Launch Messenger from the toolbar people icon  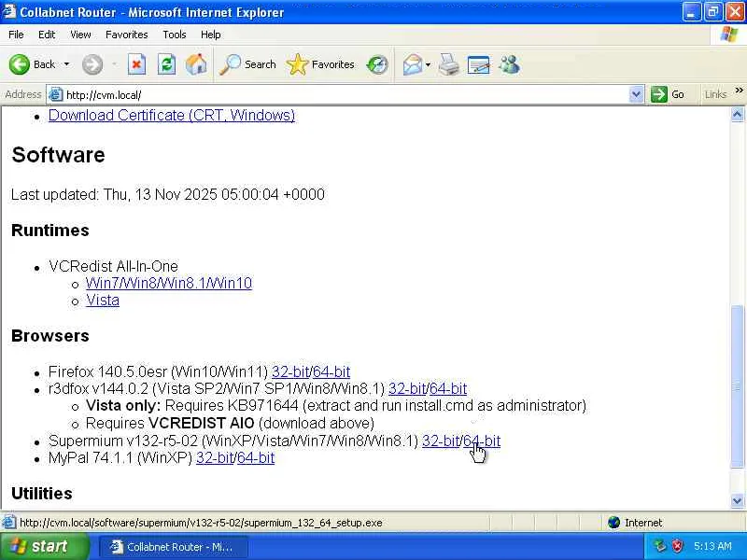[x=509, y=64]
